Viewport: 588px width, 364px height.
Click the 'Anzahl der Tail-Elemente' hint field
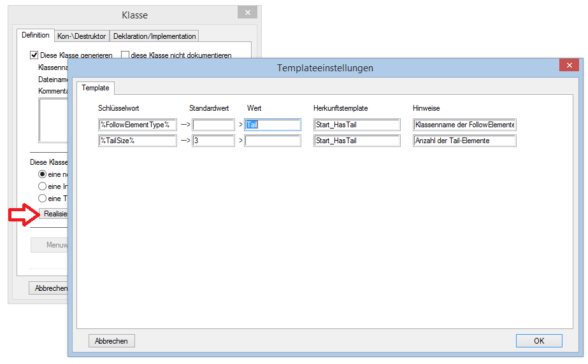pos(464,141)
